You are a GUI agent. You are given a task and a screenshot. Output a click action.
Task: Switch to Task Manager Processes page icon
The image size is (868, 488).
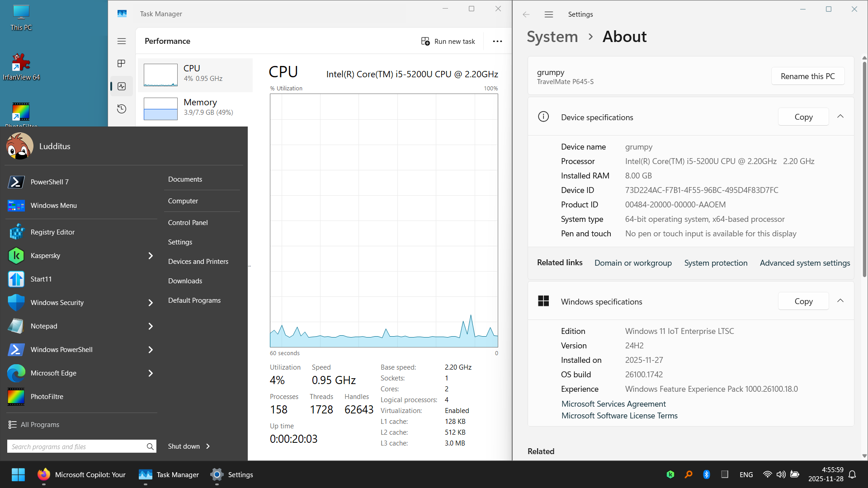122,64
